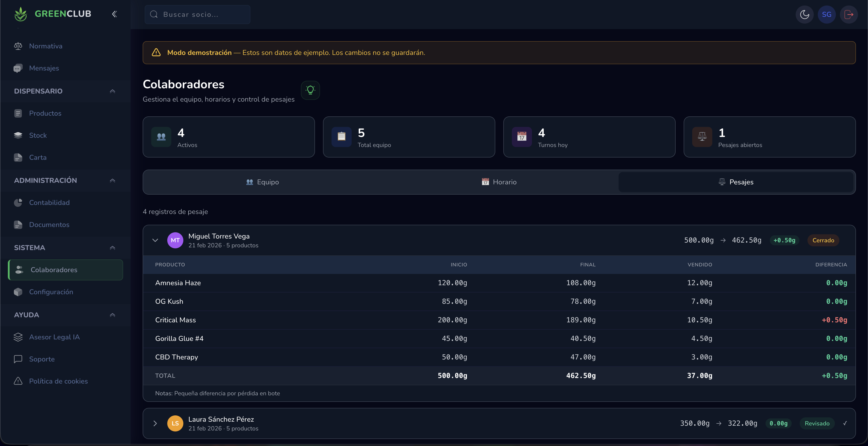Click the dark mode moon icon

pyautogui.click(x=805, y=14)
